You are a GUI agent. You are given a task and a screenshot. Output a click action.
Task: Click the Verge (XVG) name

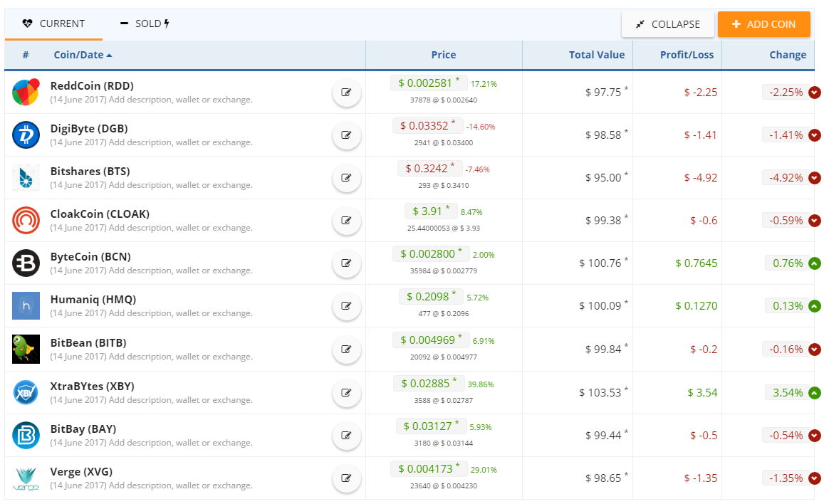[81, 471]
